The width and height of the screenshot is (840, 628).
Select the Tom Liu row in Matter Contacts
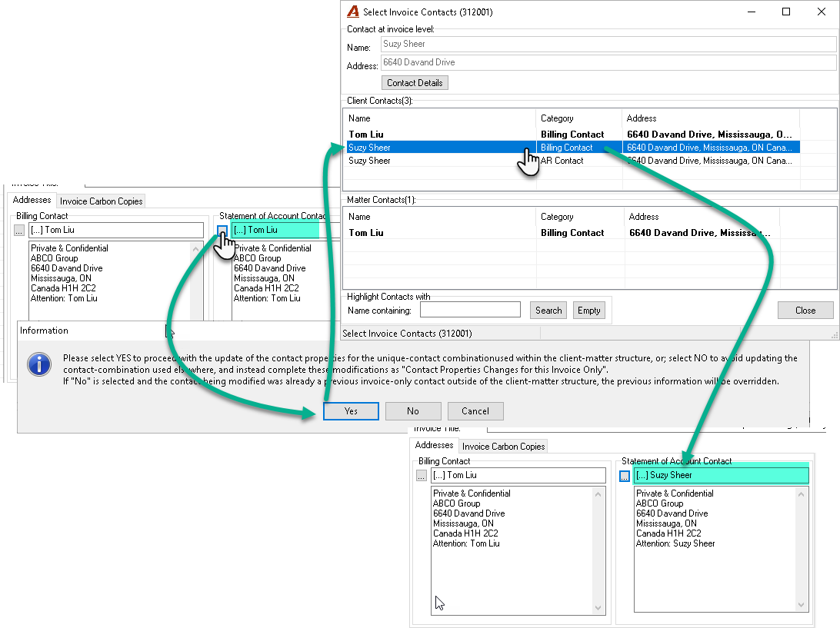(x=562, y=233)
